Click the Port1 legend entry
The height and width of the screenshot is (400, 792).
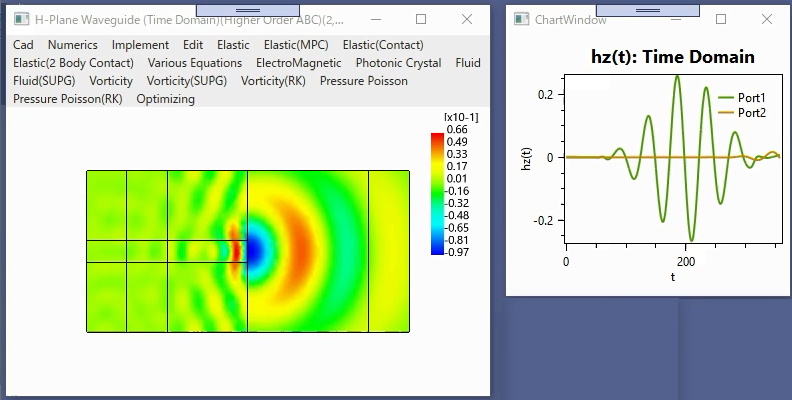point(742,98)
